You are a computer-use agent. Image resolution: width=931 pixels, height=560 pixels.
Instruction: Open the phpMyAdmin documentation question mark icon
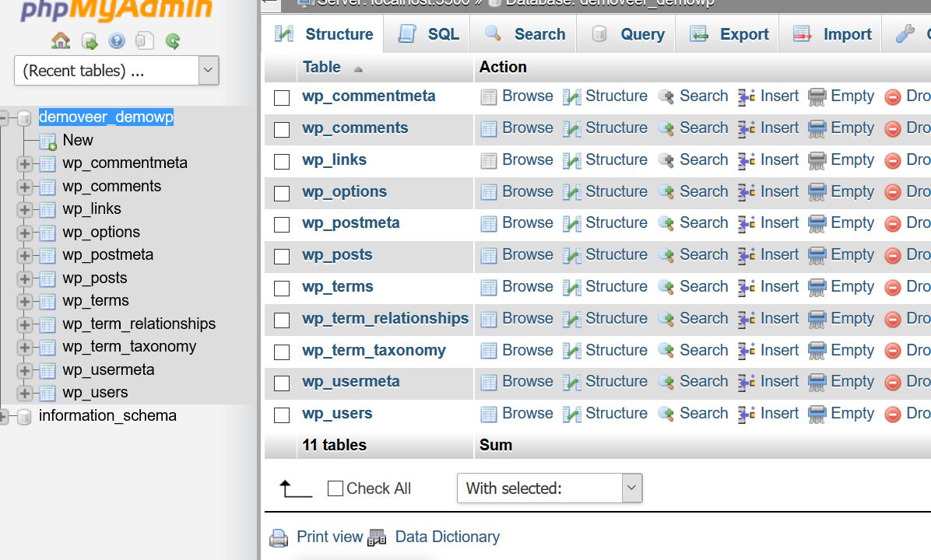pyautogui.click(x=118, y=40)
